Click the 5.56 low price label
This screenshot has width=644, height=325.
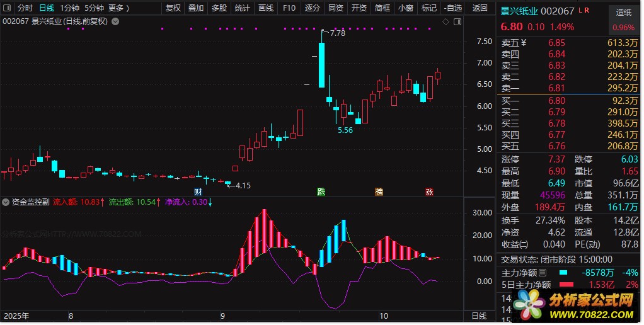point(345,130)
